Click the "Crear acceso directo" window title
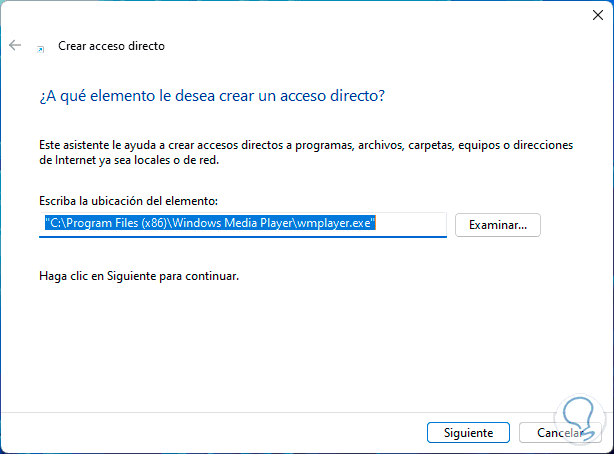The width and height of the screenshot is (614, 454). [111, 46]
